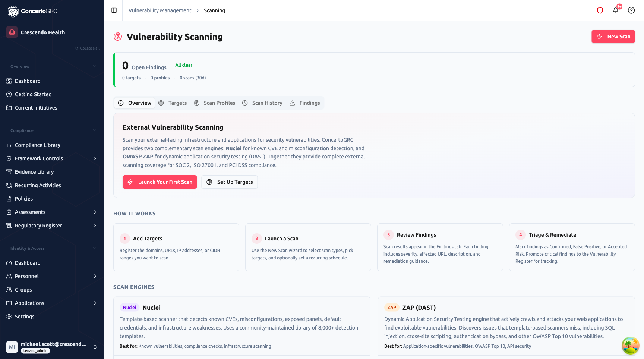
Task: Open the help question mark icon
Action: pos(631,10)
